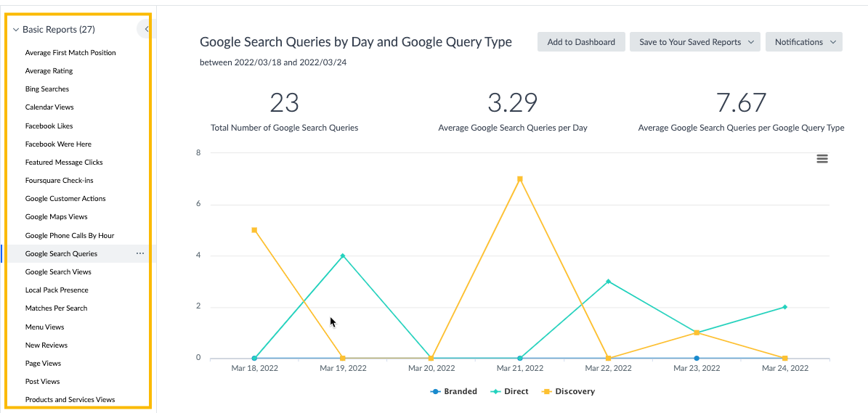Select the Featured Message Clicks report

pos(64,163)
